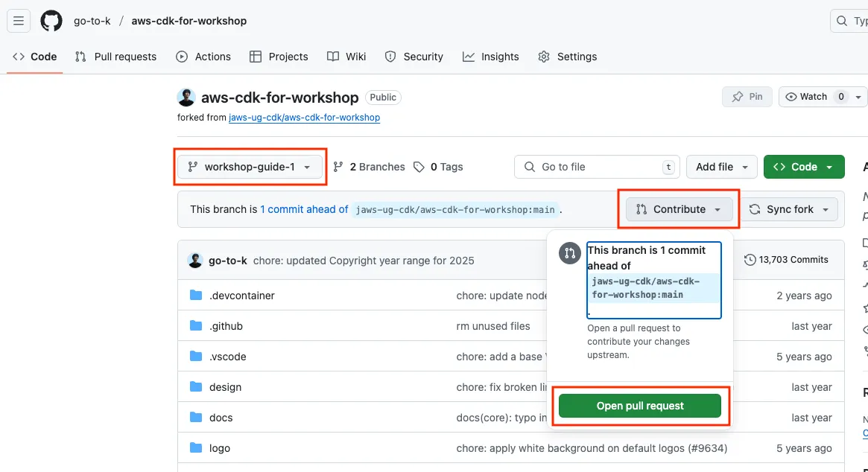Toggle the Contribute dropdown
The width and height of the screenshot is (868, 472).
tap(679, 209)
